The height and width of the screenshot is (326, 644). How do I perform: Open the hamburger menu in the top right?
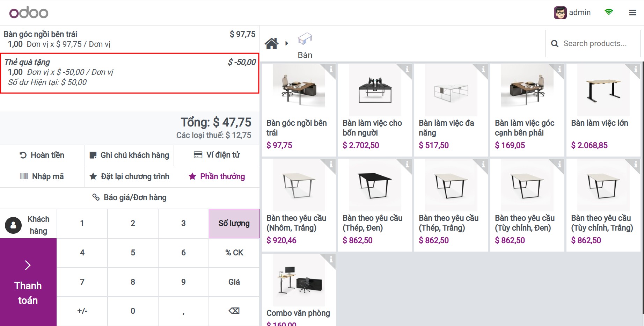632,12
